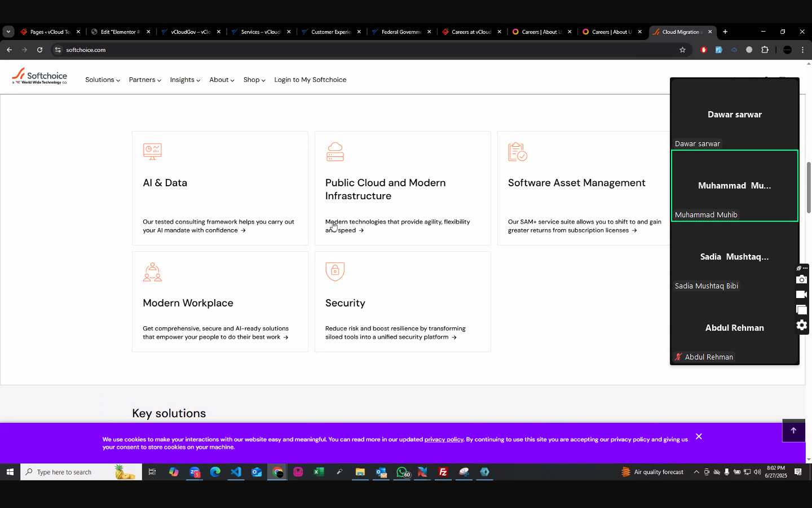Open Excel from the taskbar
This screenshot has width=812, height=508.
tap(319, 472)
